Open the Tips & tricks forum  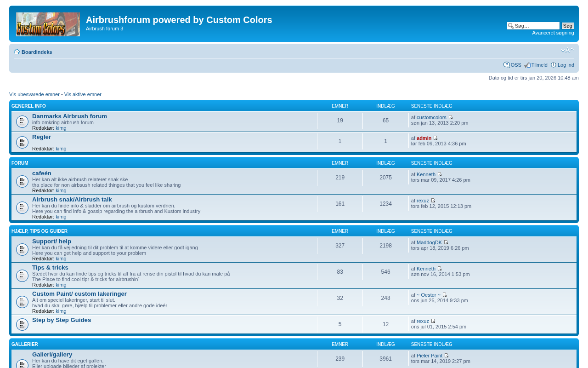pyautogui.click(x=50, y=268)
